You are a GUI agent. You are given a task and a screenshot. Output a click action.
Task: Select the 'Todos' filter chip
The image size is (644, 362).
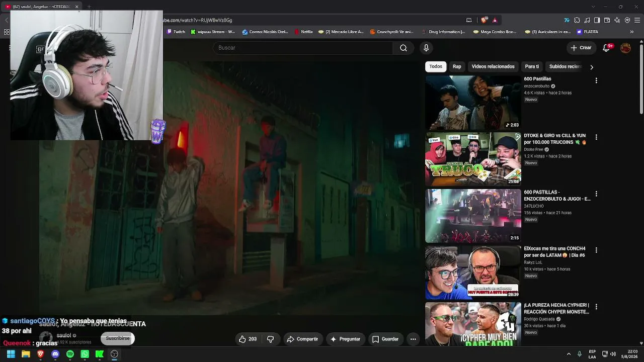tap(436, 66)
